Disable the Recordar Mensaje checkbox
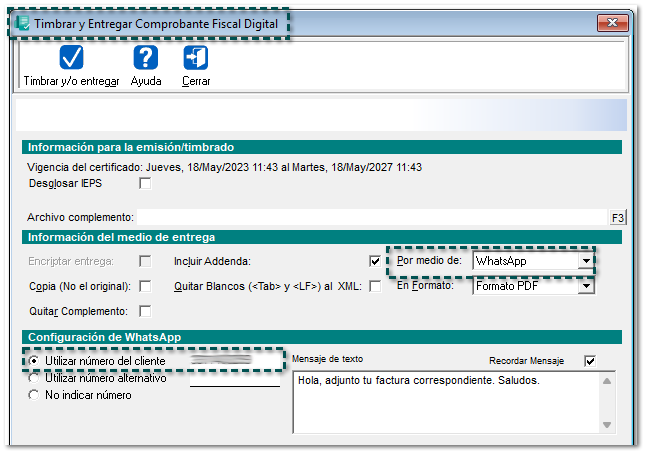 point(589,361)
